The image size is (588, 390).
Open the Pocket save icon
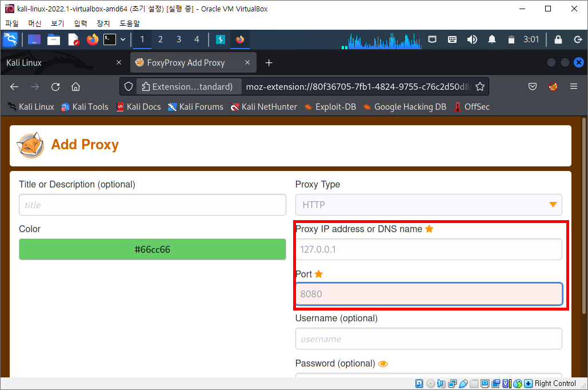(533, 87)
